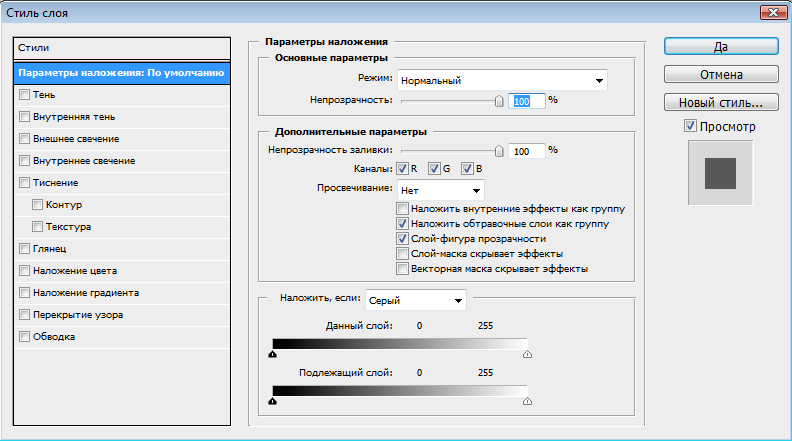The width and height of the screenshot is (792, 441).
Task: Toggle the Просмотр preview checkbox
Action: [690, 126]
